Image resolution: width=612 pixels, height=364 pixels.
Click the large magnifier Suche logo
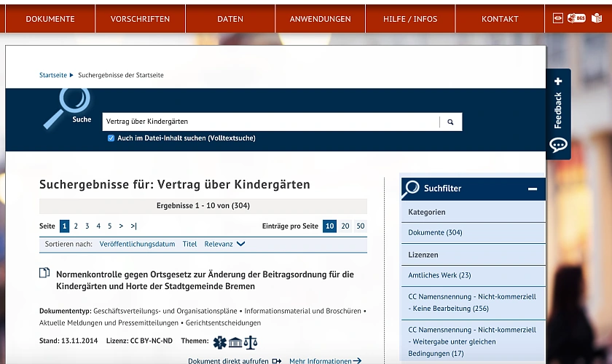point(67,108)
